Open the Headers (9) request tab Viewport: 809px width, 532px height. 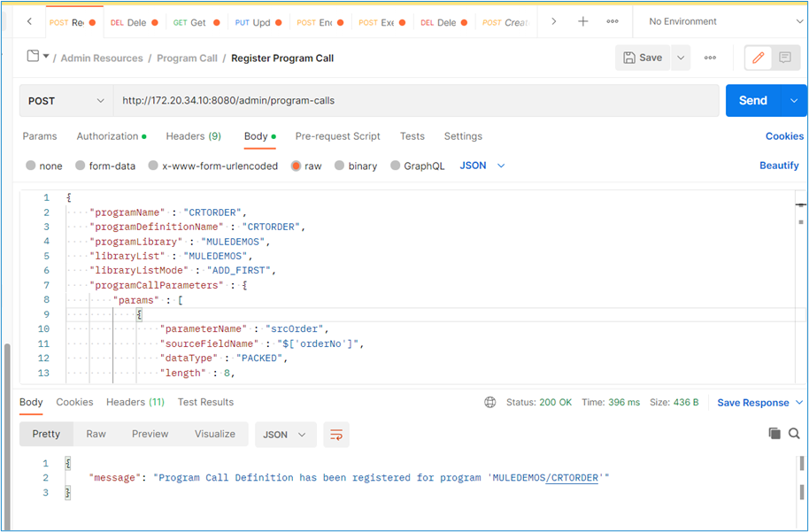point(194,136)
